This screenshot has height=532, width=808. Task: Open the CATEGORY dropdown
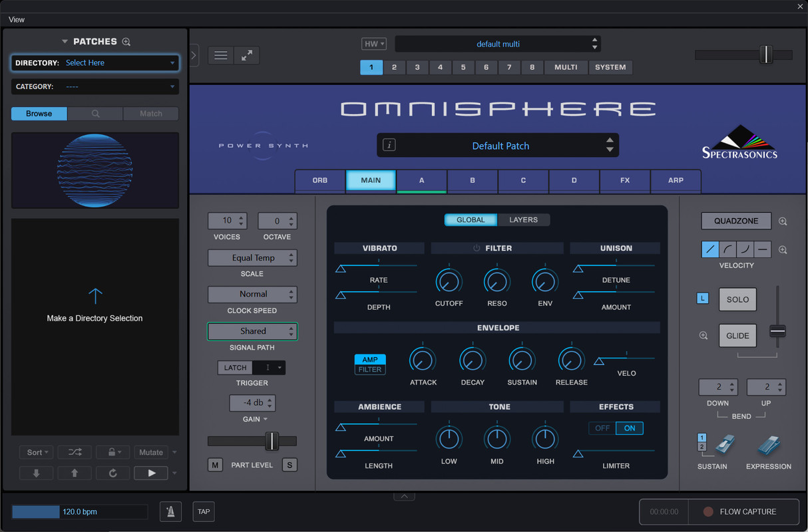point(95,86)
